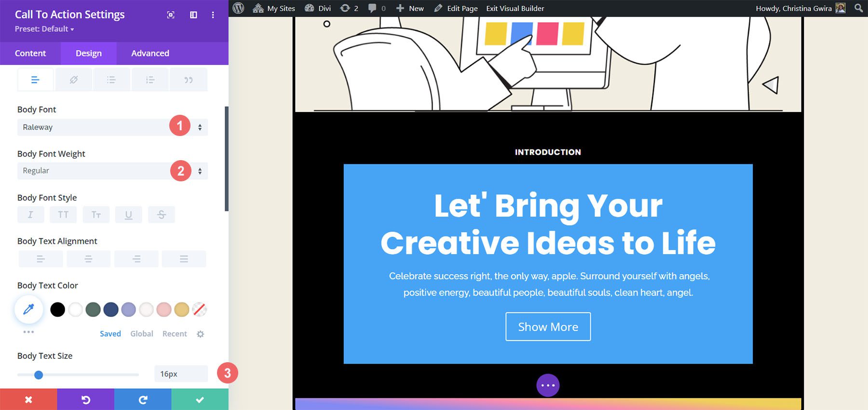Click the expand modal fullscreen icon
This screenshot has height=410, width=868.
pos(171,15)
